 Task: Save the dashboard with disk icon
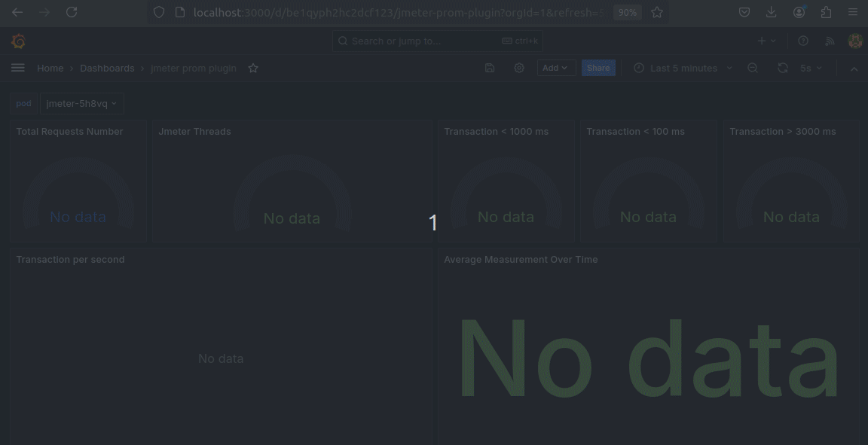tap(490, 68)
